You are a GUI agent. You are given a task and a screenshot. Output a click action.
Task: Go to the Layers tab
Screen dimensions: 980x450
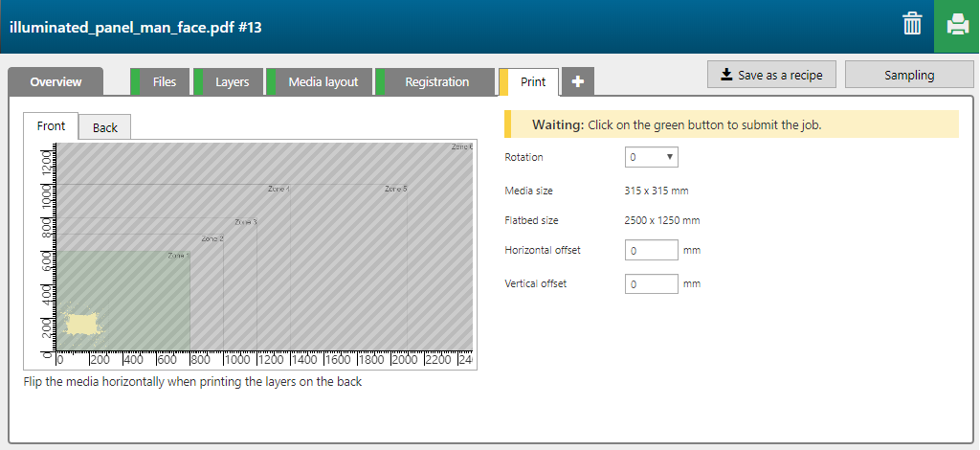click(x=232, y=82)
